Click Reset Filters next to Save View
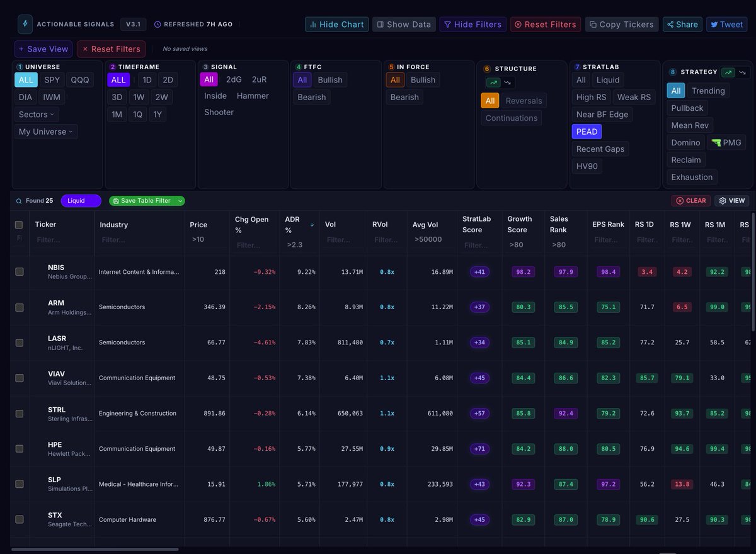The image size is (756, 554). click(x=112, y=49)
